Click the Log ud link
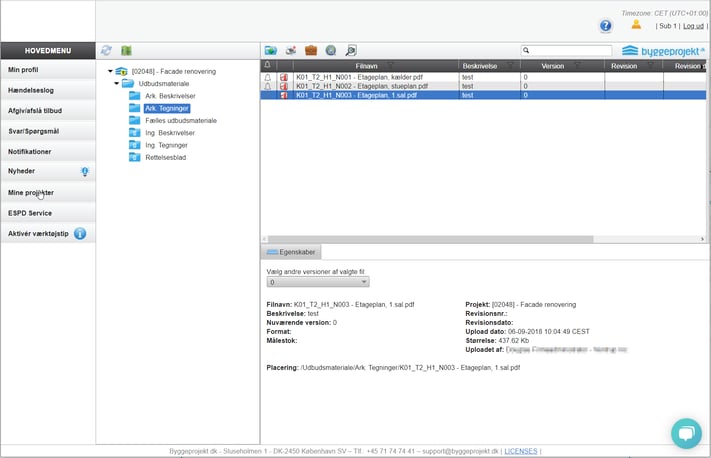 (693, 26)
